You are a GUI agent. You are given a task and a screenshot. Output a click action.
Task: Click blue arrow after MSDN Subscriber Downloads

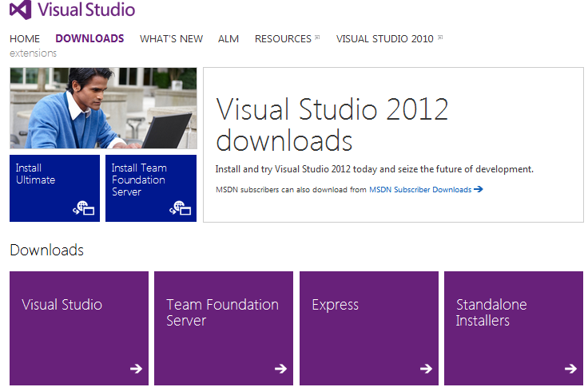click(479, 190)
